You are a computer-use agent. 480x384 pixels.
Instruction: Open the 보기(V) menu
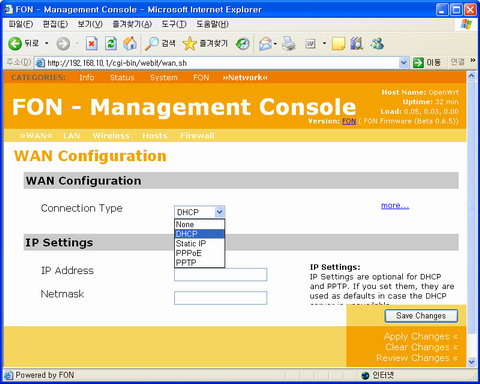coord(90,24)
